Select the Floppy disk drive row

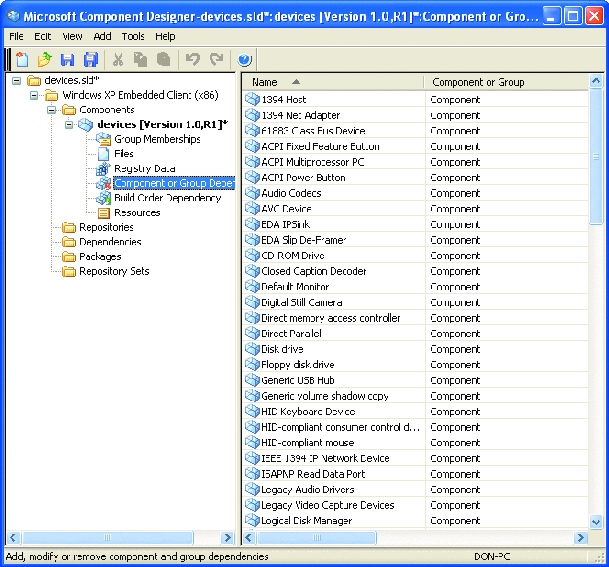pyautogui.click(x=416, y=365)
